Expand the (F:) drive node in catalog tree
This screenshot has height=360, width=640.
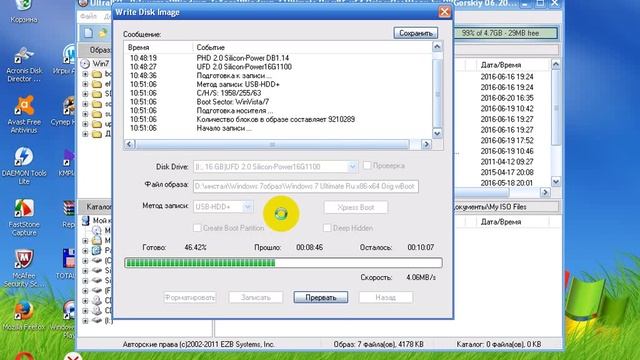click(x=85, y=291)
